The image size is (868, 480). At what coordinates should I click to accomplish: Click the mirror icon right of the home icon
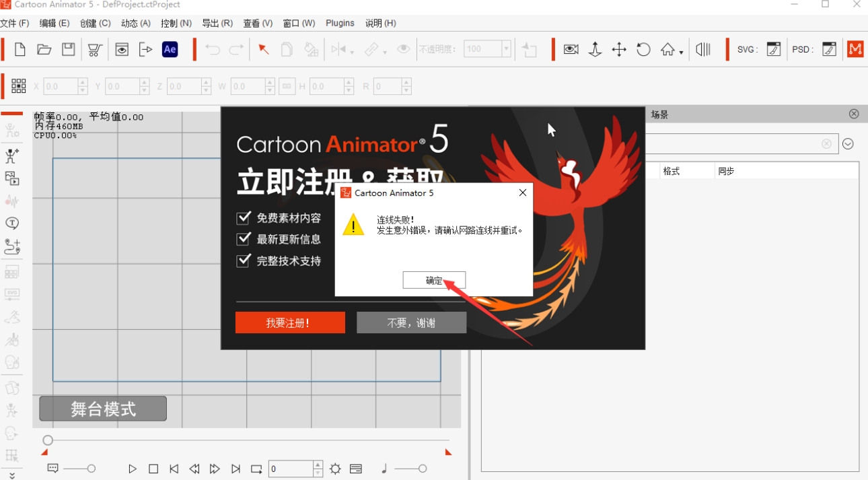pyautogui.click(x=703, y=49)
